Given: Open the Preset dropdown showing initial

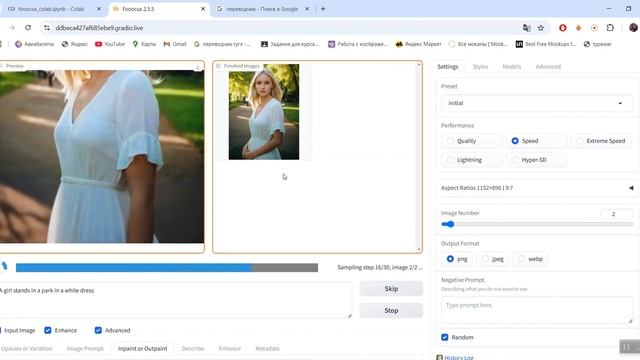Looking at the screenshot, I should coord(537,103).
